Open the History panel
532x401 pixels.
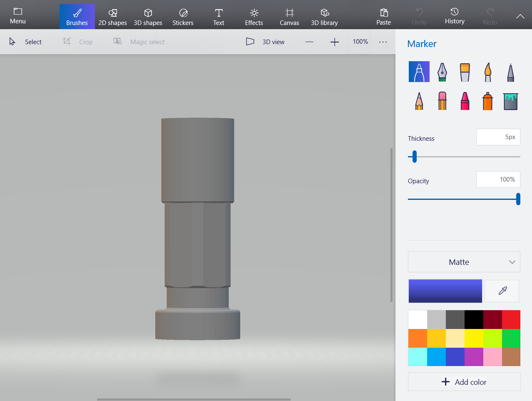click(x=454, y=16)
